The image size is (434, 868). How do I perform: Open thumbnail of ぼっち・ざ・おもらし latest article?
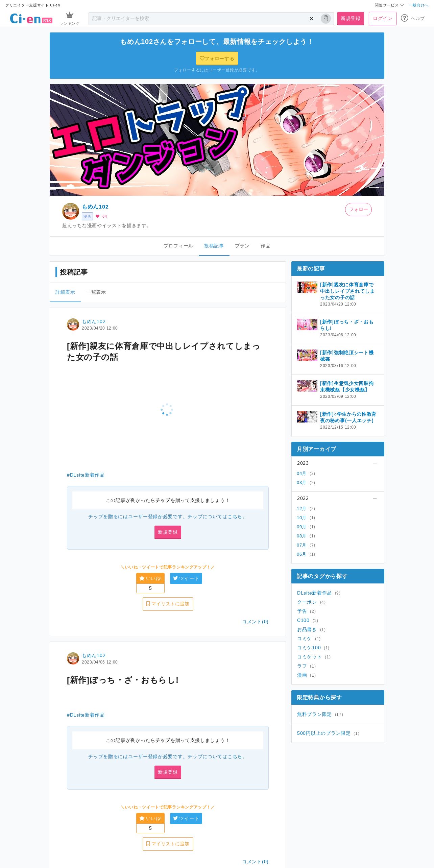tap(307, 324)
